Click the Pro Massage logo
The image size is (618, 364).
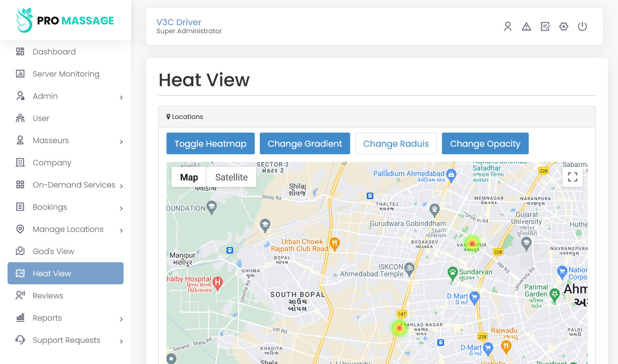coord(66,21)
